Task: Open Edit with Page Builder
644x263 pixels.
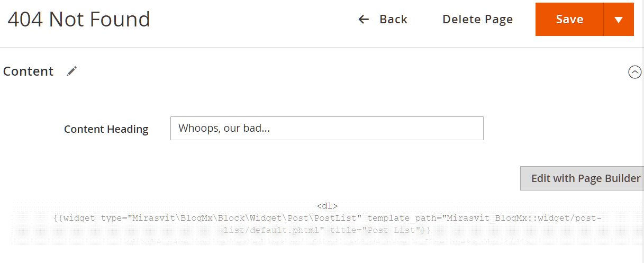Action: (582, 178)
